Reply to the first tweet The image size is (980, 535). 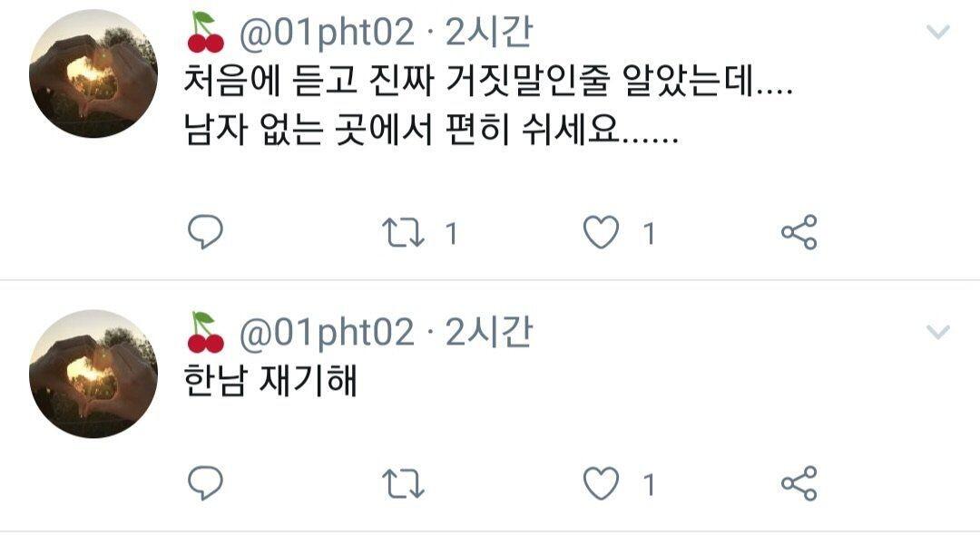(x=205, y=232)
